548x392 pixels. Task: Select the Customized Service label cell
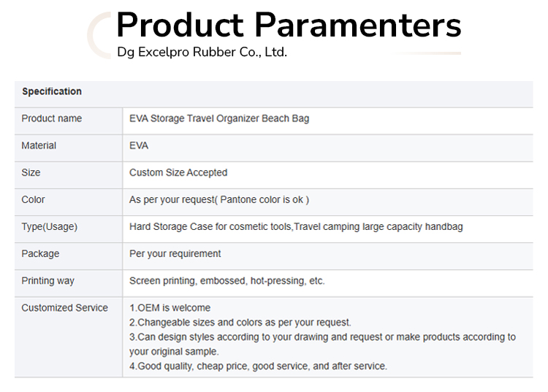pos(64,308)
